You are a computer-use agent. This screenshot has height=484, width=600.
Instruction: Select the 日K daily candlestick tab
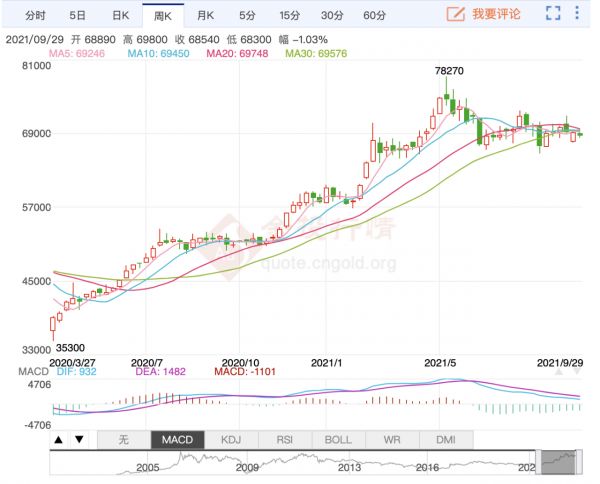click(x=120, y=15)
